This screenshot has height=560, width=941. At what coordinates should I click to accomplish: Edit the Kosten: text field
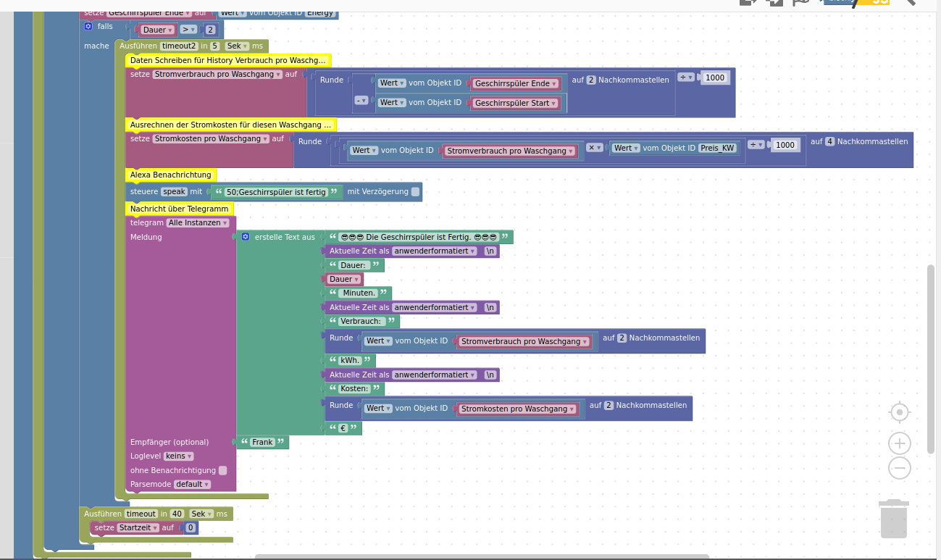(x=354, y=388)
